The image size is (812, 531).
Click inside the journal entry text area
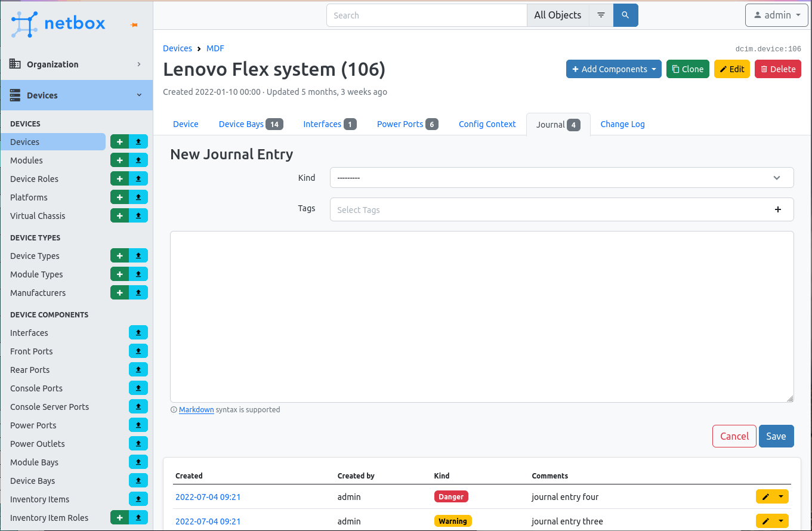pyautogui.click(x=481, y=316)
